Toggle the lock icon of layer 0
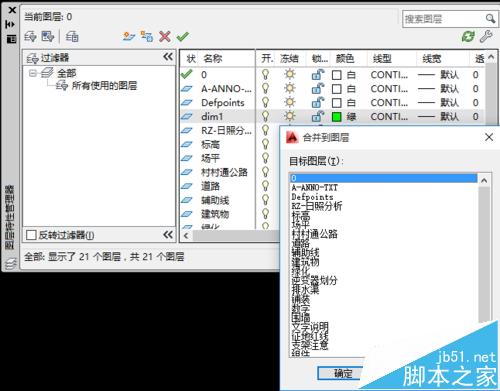This screenshot has height=391, width=500. [318, 74]
